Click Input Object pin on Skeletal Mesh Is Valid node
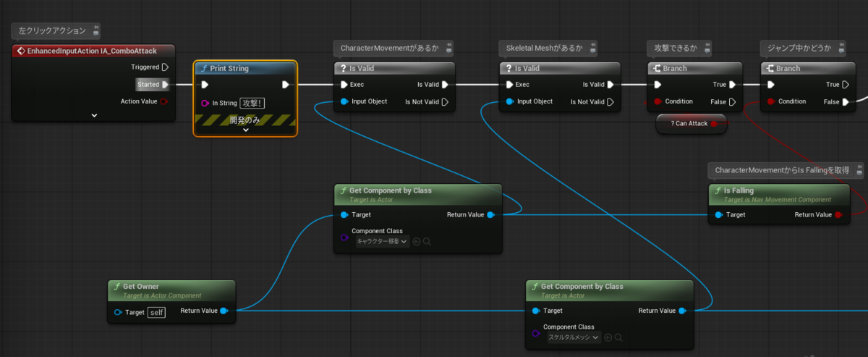The height and width of the screenshot is (357, 868). [x=510, y=101]
